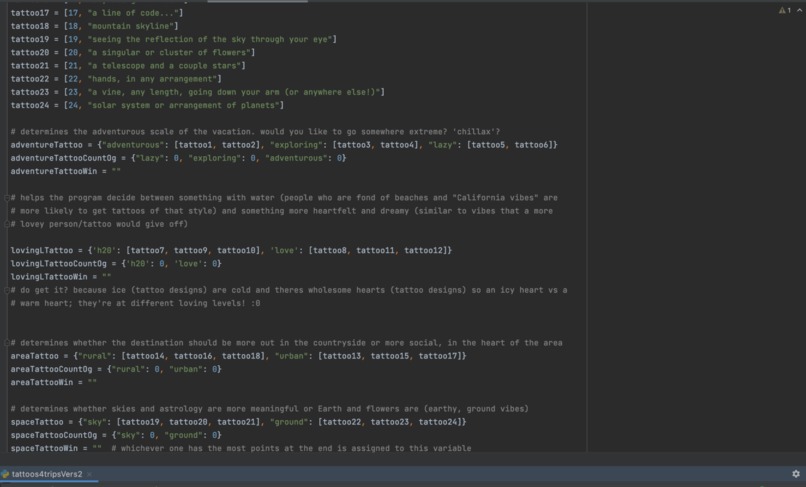Fold the comment starting 'do get it? because ice'
806x487 pixels.
click(7, 290)
